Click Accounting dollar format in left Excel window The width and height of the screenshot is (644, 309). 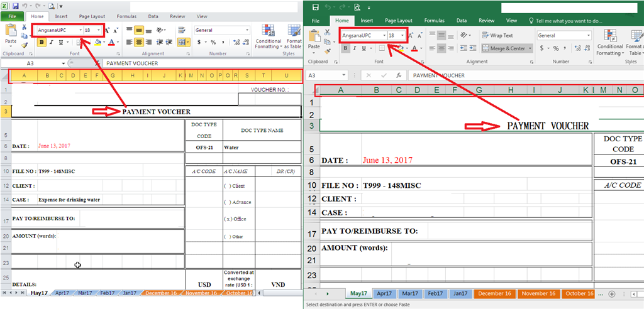(199, 42)
